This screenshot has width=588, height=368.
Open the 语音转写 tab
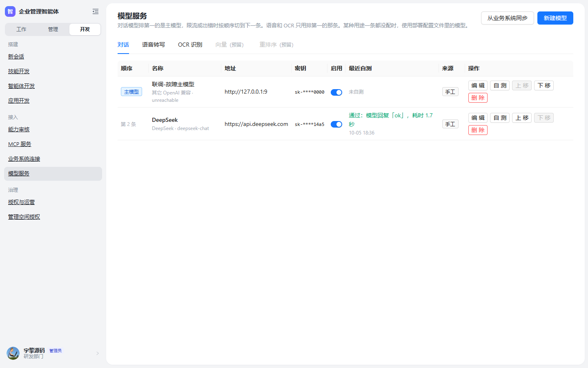point(154,45)
